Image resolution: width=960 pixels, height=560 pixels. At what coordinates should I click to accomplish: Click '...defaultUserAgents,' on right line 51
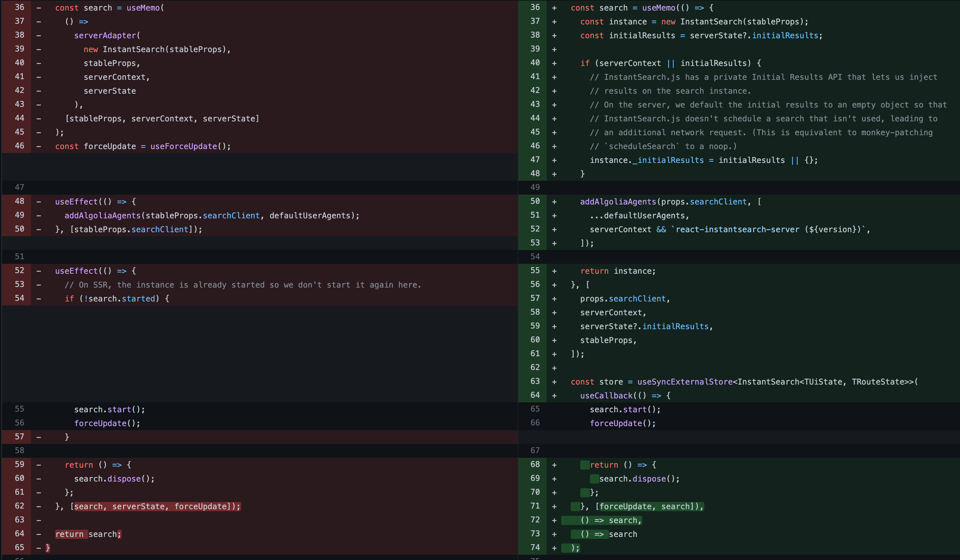click(x=639, y=216)
